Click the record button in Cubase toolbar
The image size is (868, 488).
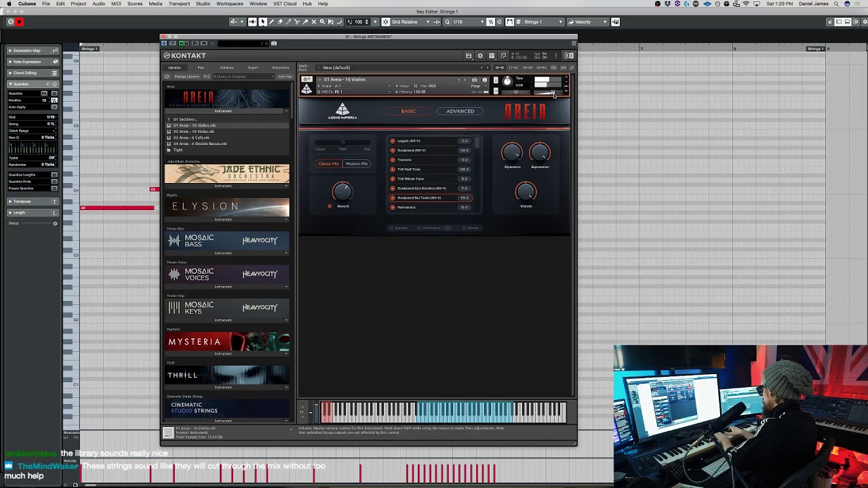point(19,22)
